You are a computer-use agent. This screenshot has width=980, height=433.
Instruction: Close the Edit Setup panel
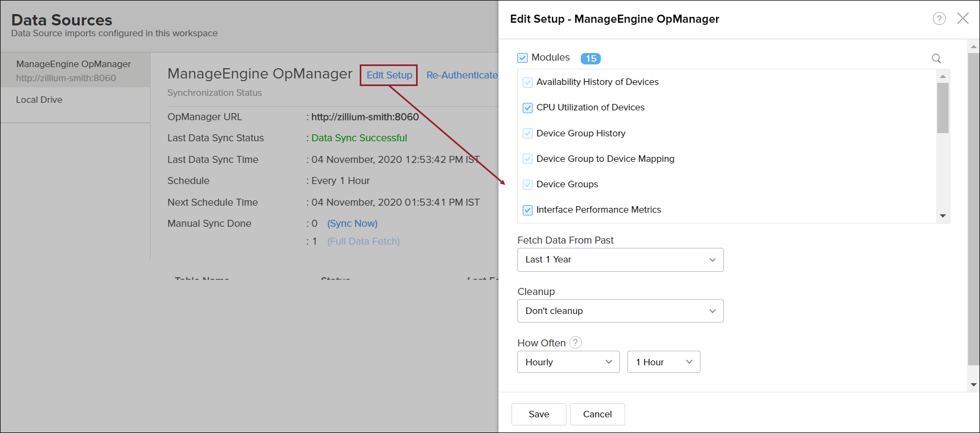(963, 18)
